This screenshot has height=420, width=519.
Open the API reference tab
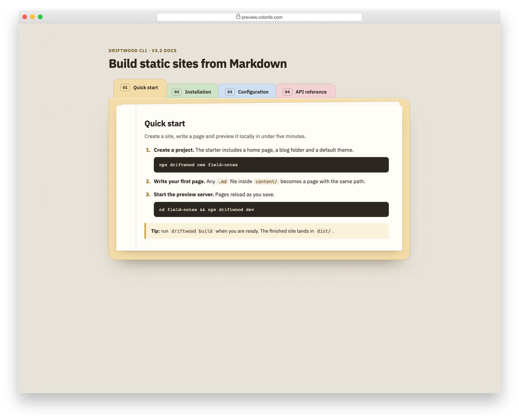click(305, 92)
